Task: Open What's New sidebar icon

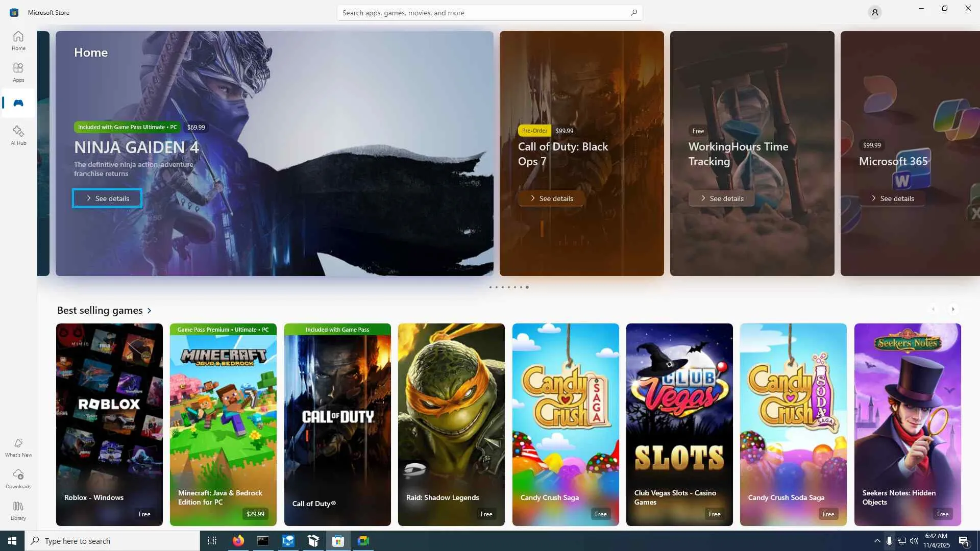Action: coord(18,447)
